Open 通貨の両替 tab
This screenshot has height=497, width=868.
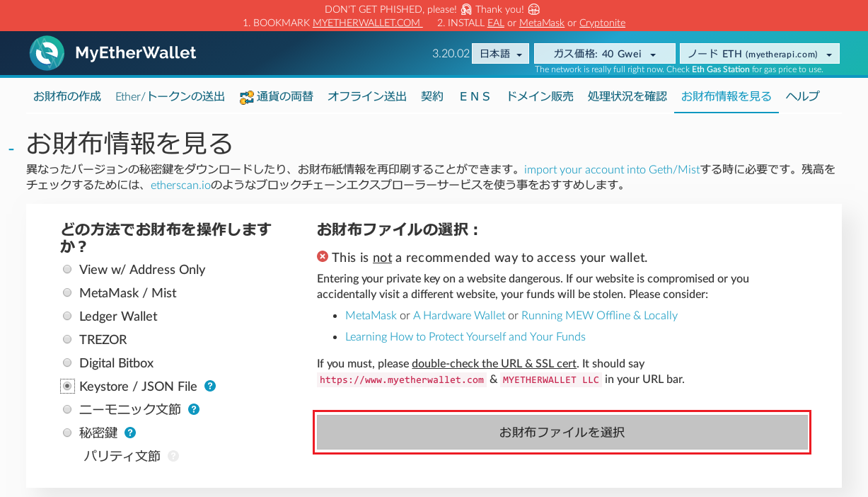[276, 96]
